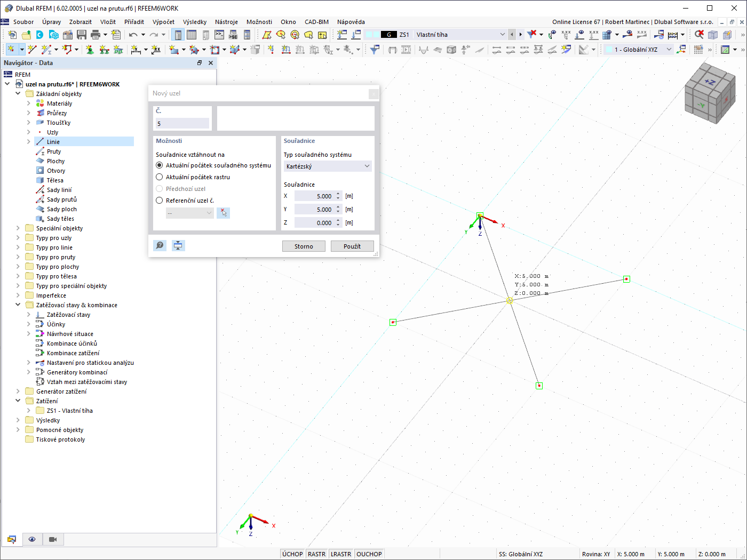Click the coordinate system color swatch
This screenshot has height=560, width=747.
pos(608,50)
